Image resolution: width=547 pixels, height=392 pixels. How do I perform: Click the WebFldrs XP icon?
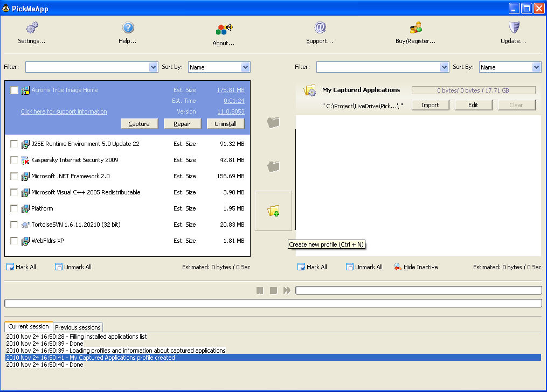pyautogui.click(x=25, y=241)
